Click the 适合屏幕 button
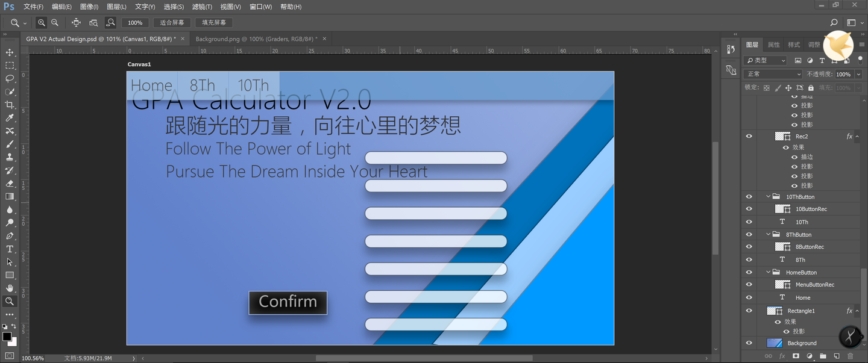Image resolution: width=868 pixels, height=363 pixels. click(x=172, y=22)
